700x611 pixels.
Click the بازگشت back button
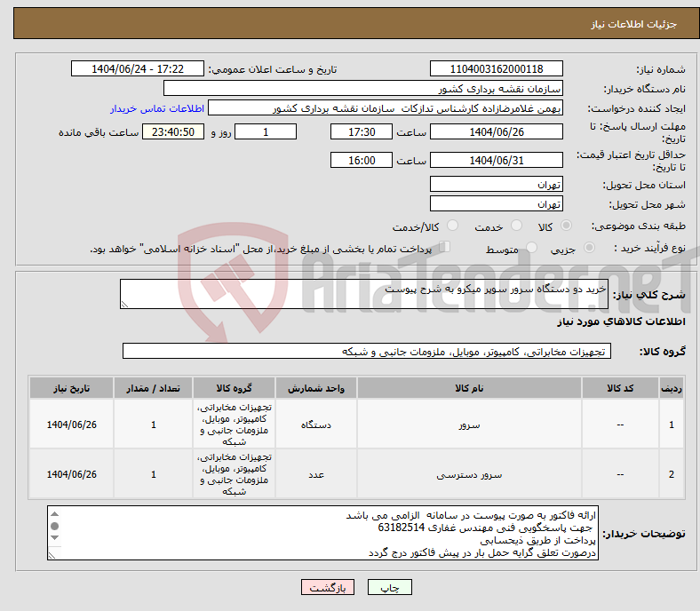(328, 587)
